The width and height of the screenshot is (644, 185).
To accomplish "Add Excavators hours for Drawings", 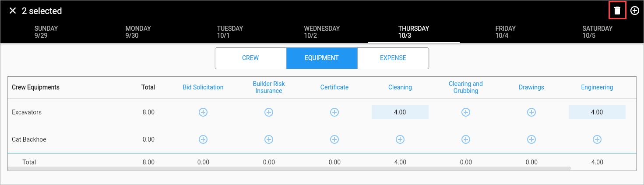I will 531,112.
